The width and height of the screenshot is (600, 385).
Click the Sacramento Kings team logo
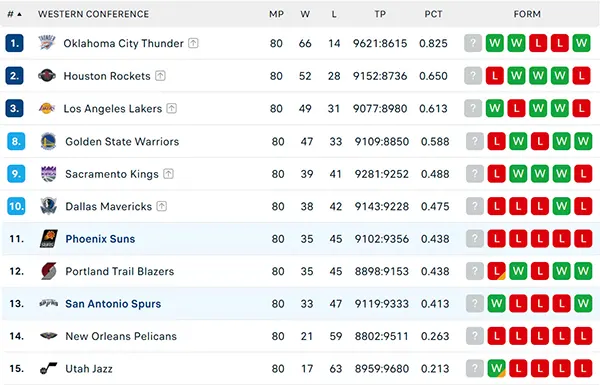(49, 174)
